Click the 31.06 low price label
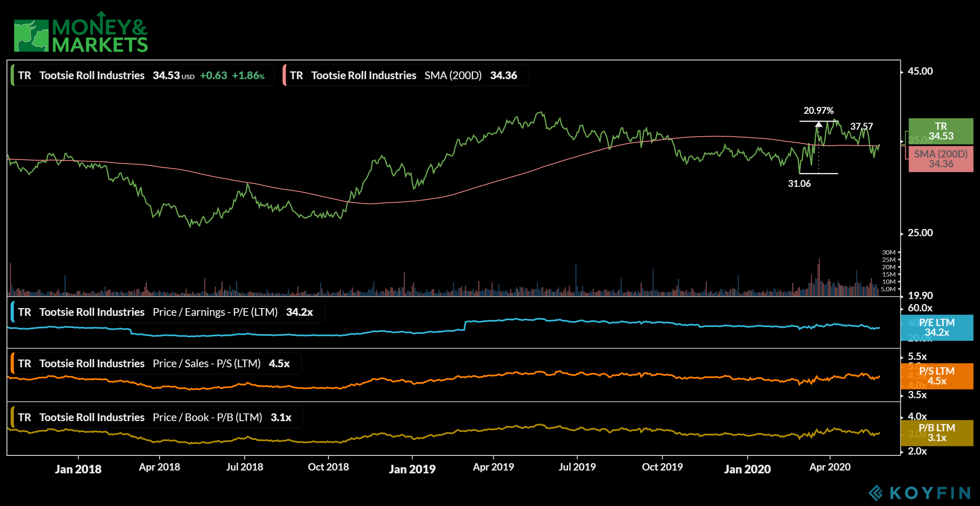 click(799, 184)
